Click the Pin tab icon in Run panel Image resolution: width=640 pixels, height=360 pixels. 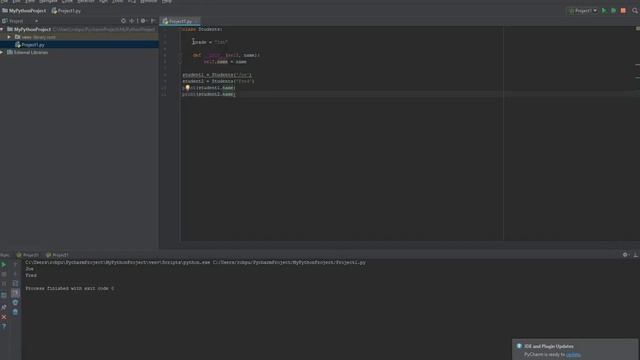[4, 307]
